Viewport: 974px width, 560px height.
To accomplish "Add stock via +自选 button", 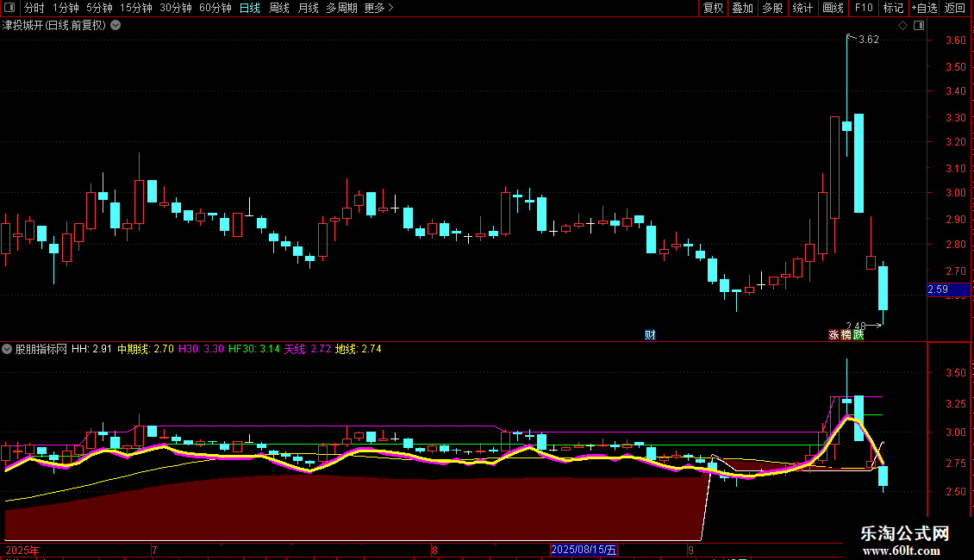I will tap(924, 8).
